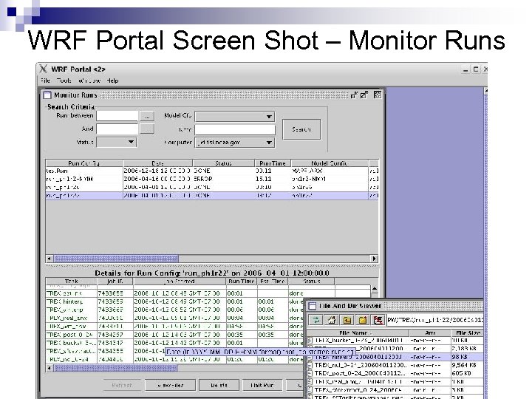The height and width of the screenshot is (399, 532).
Task: Open the Computer dropdown
Action: (235, 143)
